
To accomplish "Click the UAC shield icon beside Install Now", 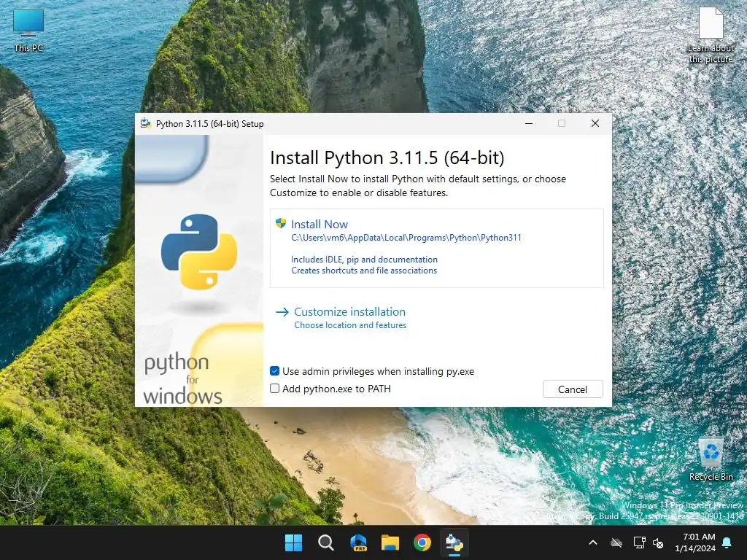I will point(281,223).
